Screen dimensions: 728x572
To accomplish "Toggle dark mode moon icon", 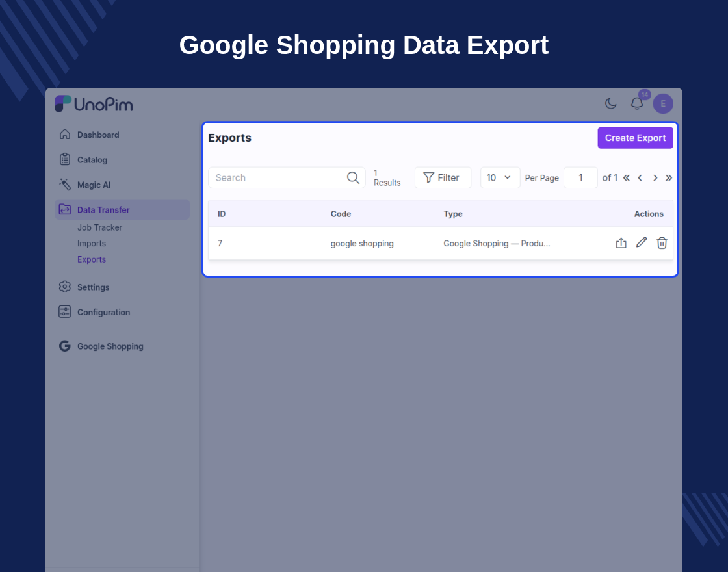I will pyautogui.click(x=610, y=103).
